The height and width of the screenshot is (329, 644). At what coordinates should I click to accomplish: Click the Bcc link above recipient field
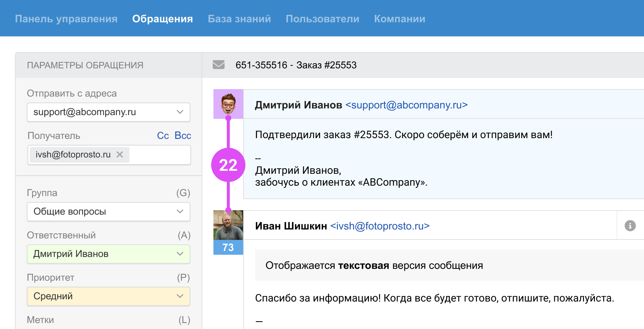coord(183,136)
